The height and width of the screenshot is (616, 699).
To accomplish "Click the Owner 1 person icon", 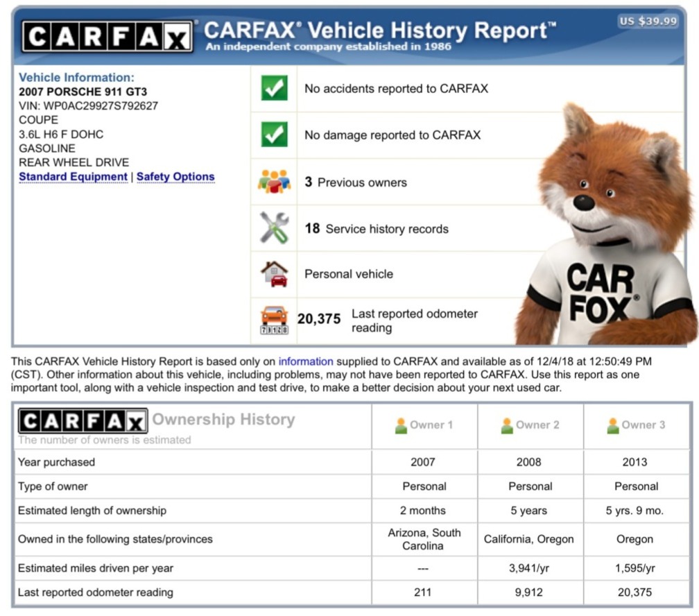I will (x=401, y=425).
